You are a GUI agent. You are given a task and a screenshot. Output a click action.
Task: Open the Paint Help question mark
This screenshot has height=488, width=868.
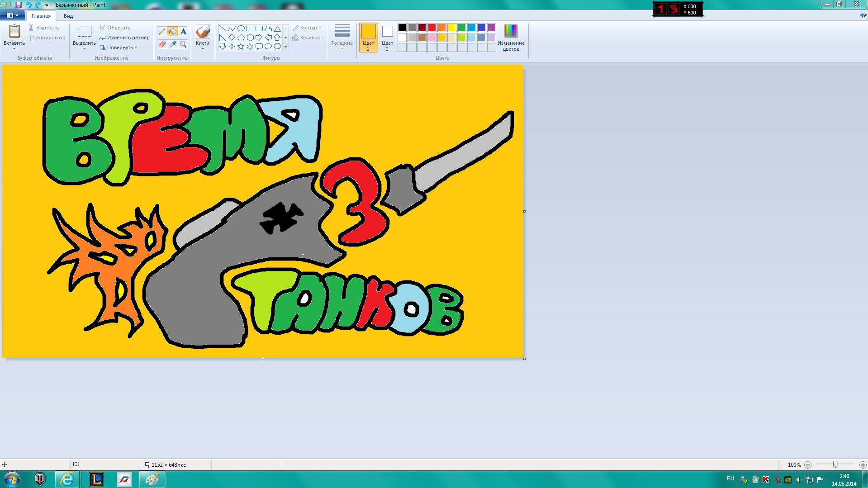pos(863,15)
